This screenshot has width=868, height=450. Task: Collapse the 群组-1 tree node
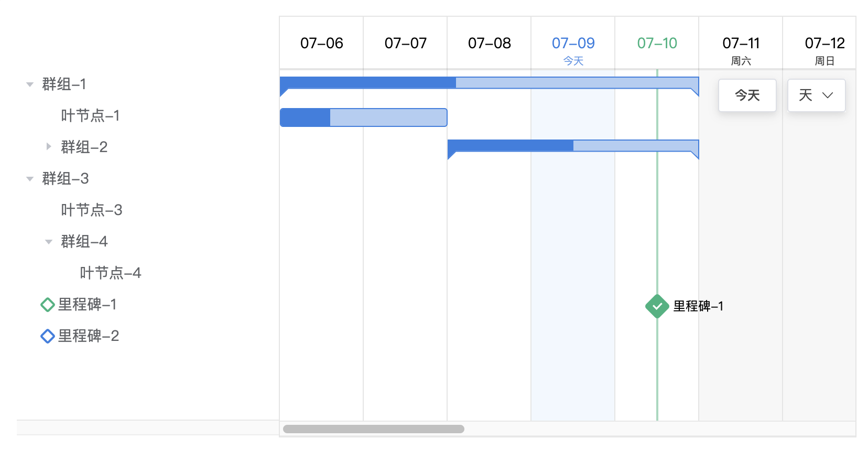(30, 84)
